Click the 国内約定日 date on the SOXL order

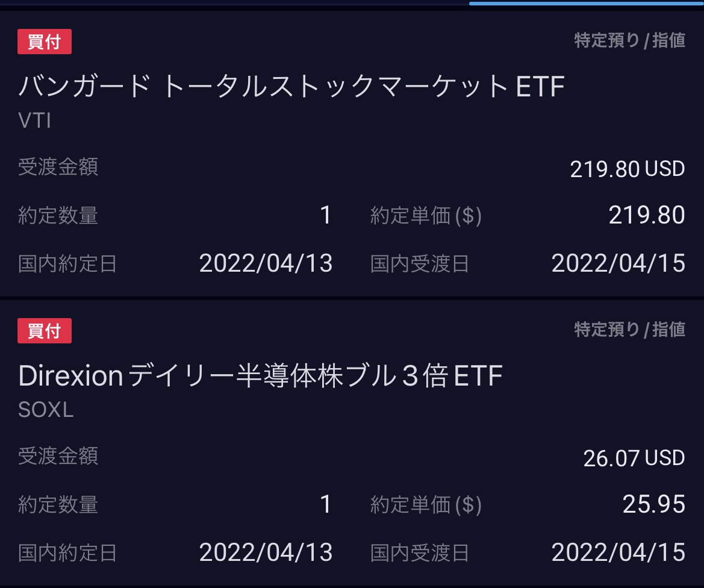click(267, 552)
